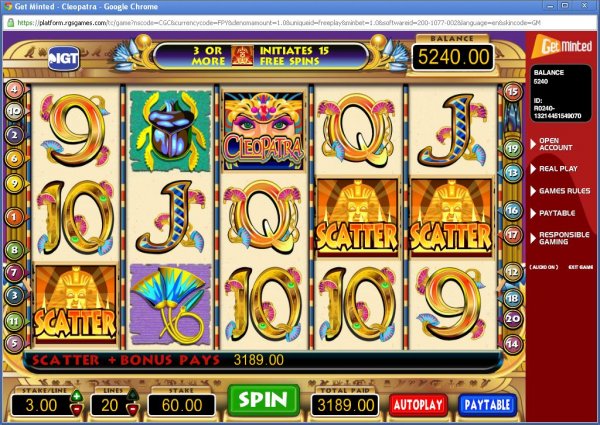Click the blue PAYTABLE button
This screenshot has width=600, height=425.
[x=487, y=405]
